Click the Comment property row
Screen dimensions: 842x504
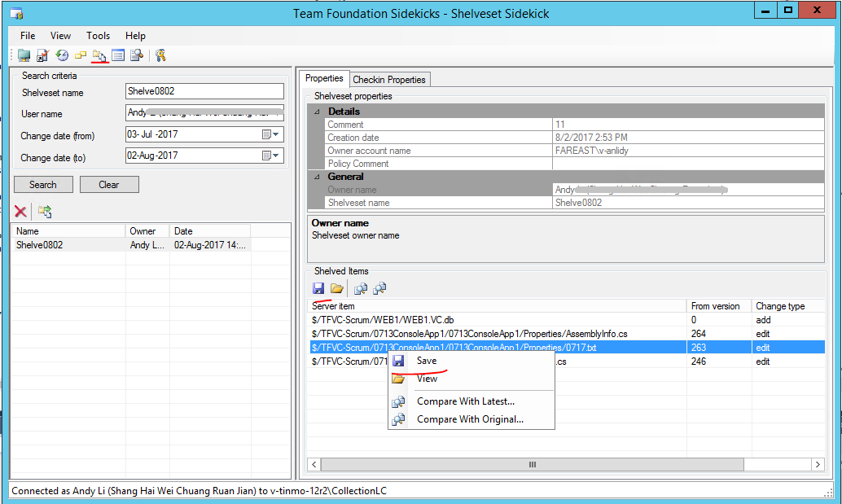575,125
